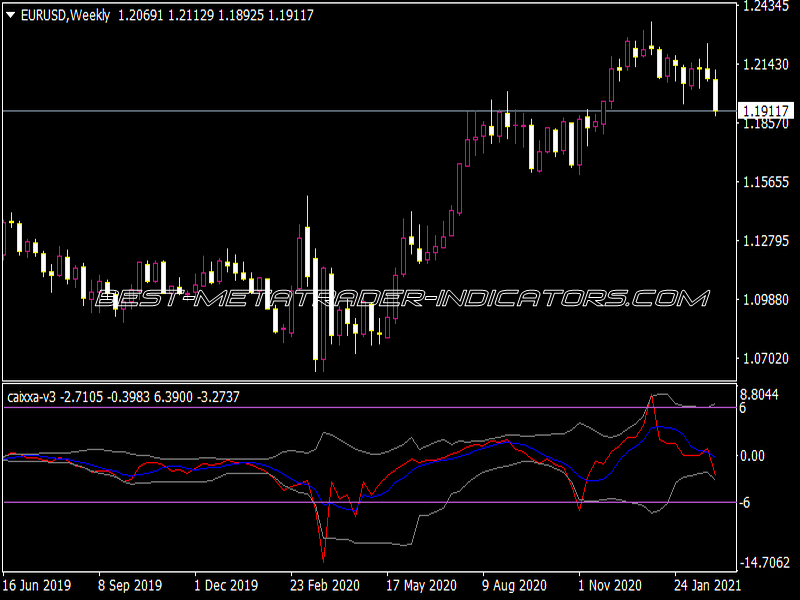Click the indicator level label -6

tap(745, 503)
